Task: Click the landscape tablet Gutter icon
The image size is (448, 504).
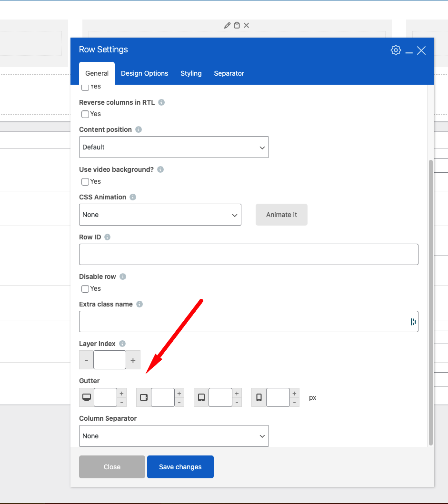Action: tap(144, 397)
